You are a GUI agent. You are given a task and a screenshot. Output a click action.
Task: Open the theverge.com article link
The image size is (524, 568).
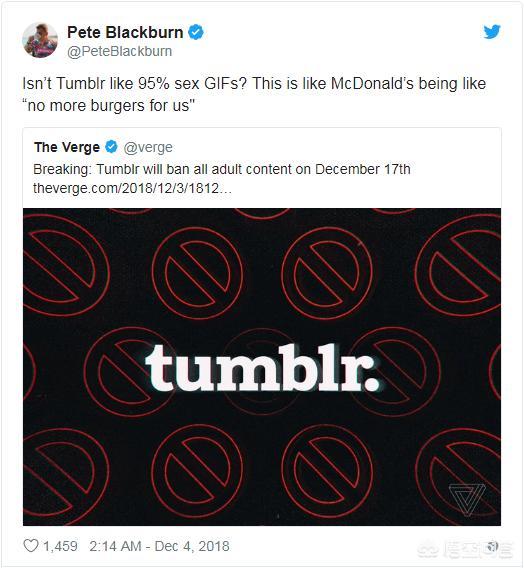[x=132, y=188]
